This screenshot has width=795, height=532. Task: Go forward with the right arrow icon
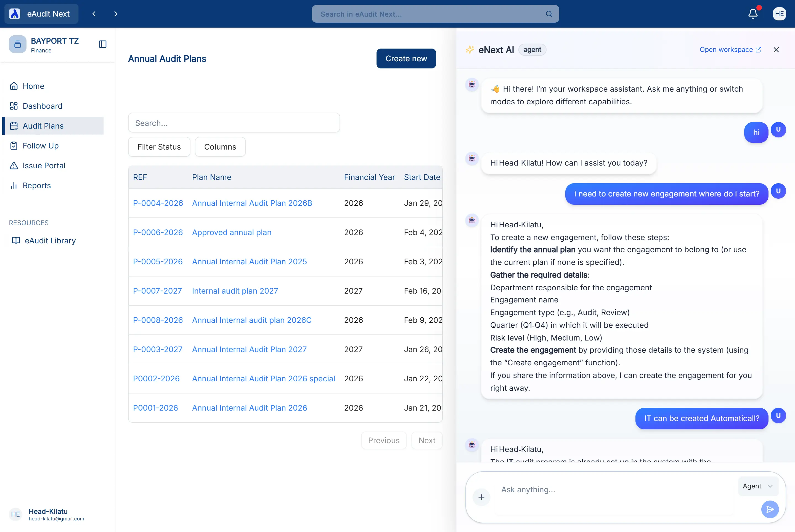116,14
